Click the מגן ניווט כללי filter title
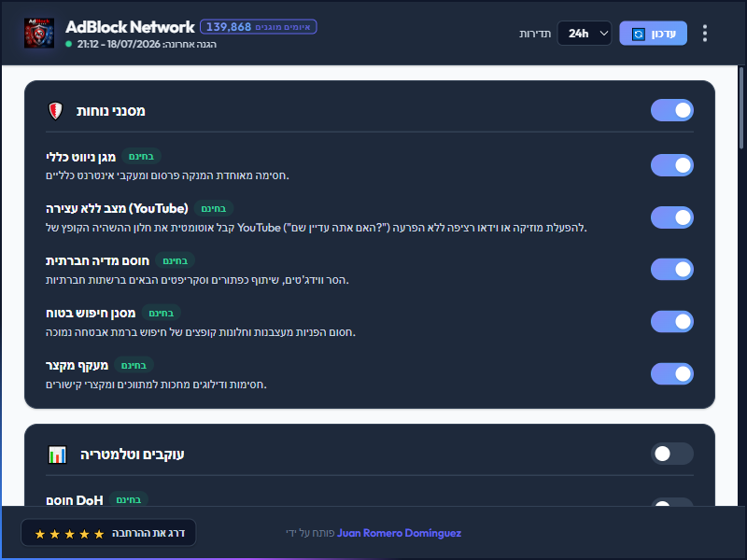Image resolution: width=747 pixels, height=560 pixels. point(81,157)
